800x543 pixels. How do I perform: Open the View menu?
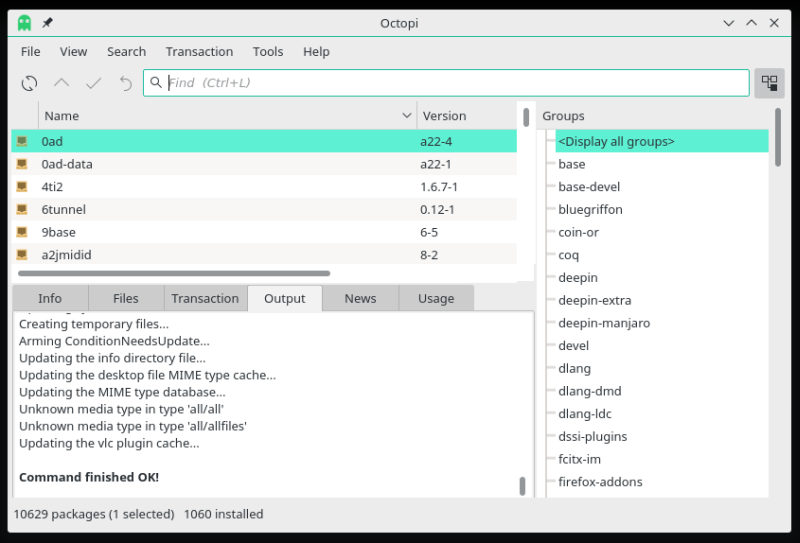point(73,52)
